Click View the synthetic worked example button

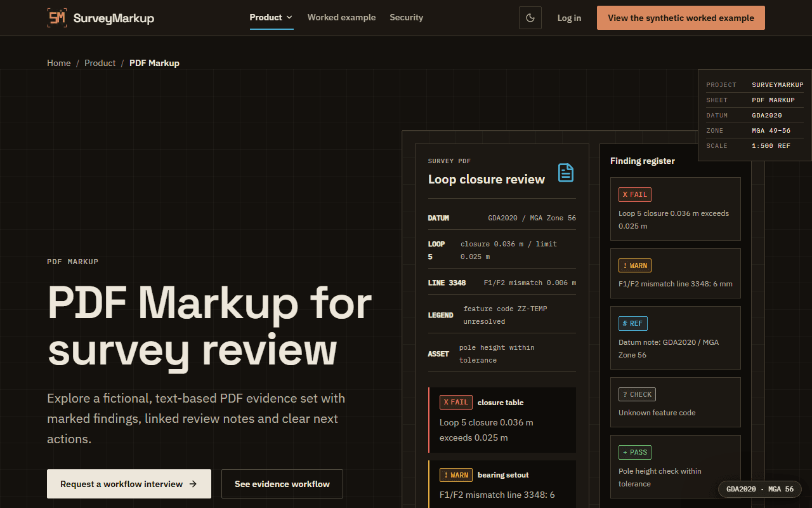tap(681, 18)
